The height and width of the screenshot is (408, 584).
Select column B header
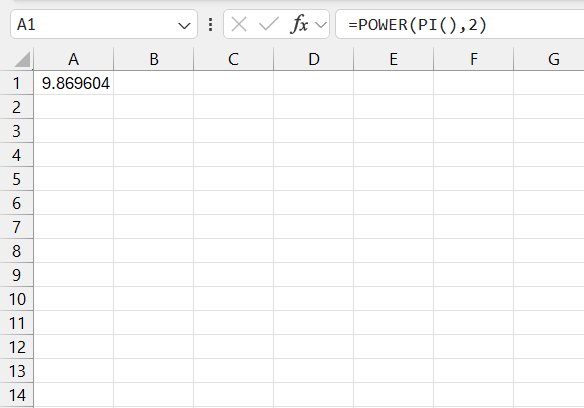[x=153, y=59]
